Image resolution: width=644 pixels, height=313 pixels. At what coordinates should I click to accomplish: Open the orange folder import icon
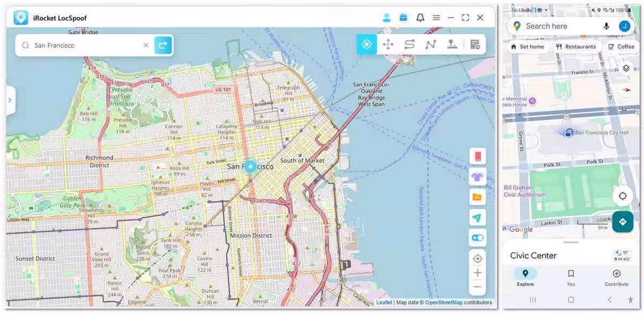477,197
